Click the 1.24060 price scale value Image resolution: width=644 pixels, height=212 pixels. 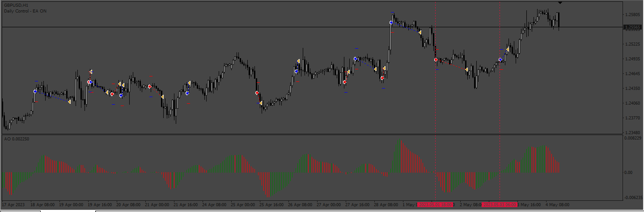pos(632,103)
